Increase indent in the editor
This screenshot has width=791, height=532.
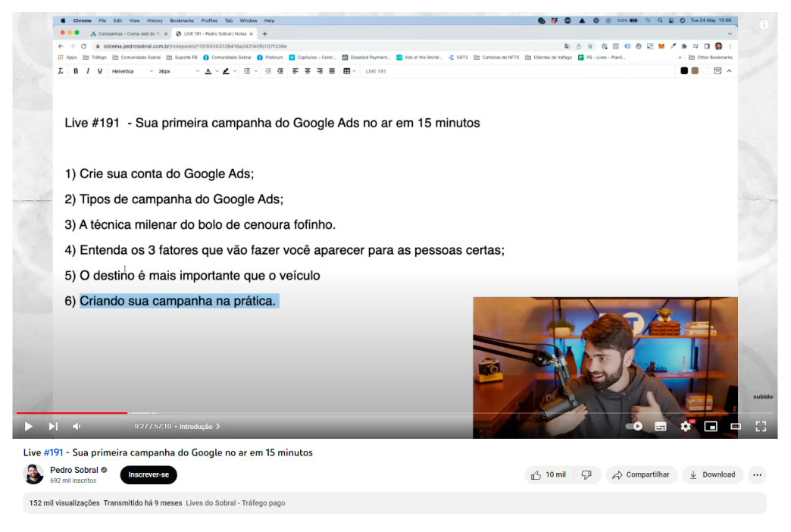280,71
